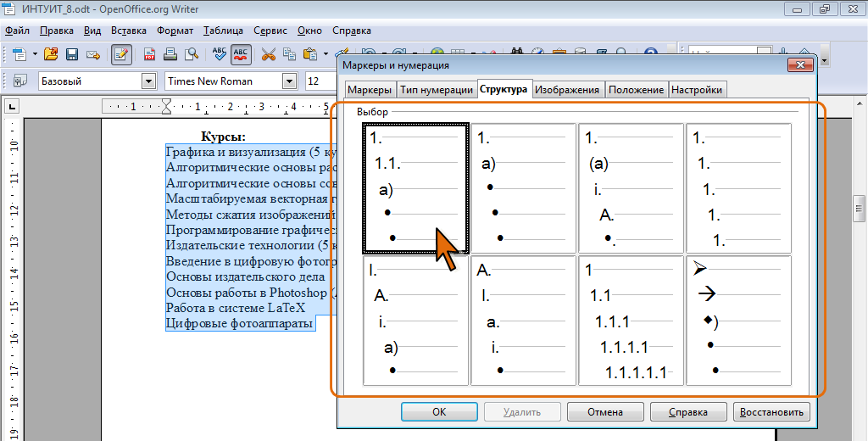Switch to the Положение tab

pos(636,90)
